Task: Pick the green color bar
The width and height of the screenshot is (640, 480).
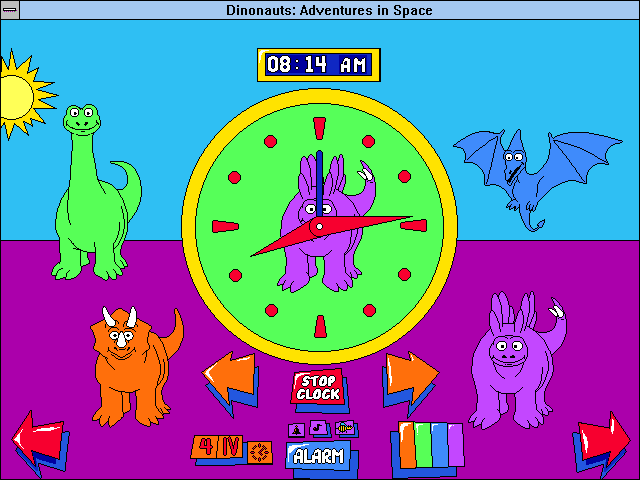Action: (x=423, y=445)
